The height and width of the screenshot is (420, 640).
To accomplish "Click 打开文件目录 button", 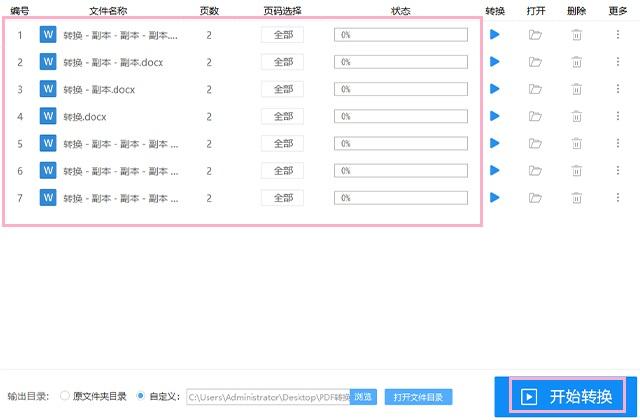I will point(418,397).
